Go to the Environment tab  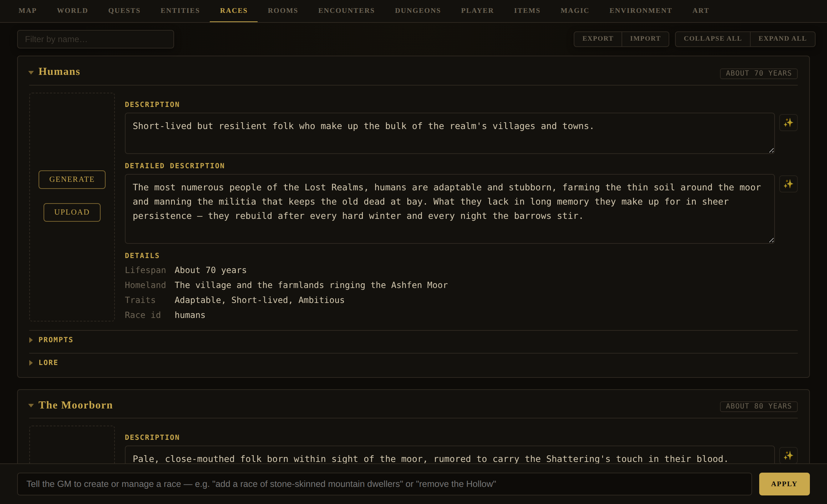click(641, 11)
